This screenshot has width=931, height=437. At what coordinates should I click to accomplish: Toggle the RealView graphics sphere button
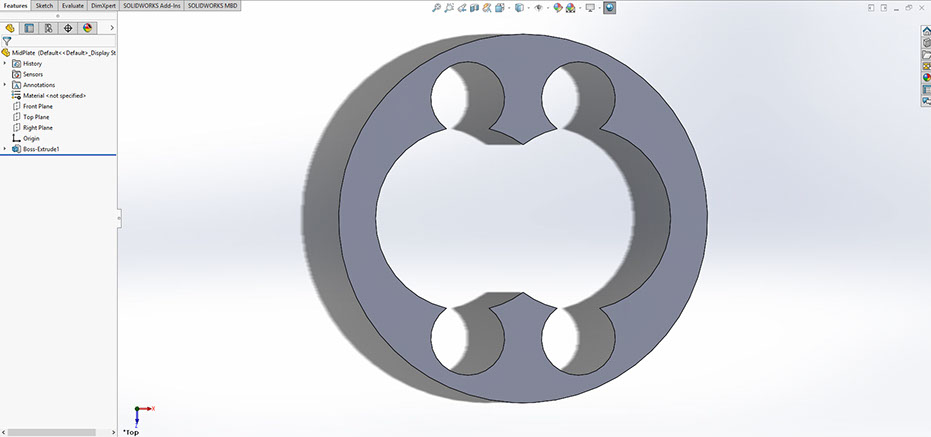[610, 7]
